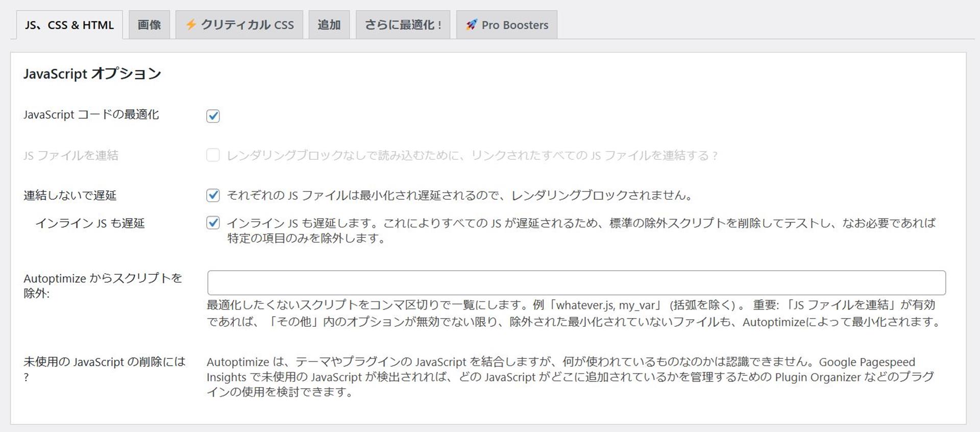Click the JavaScript オプション heading
The image size is (980, 432).
pyautogui.click(x=92, y=74)
